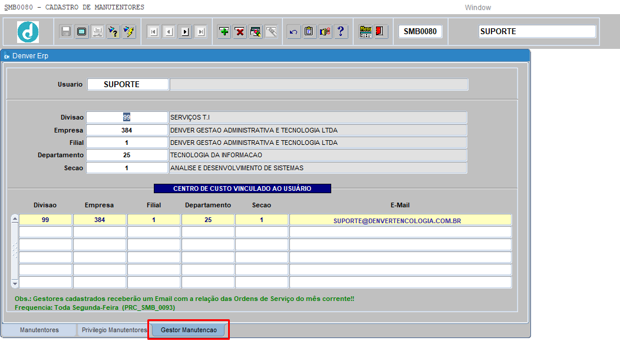620x364 pixels.
Task: Click the Empresa field with value 384
Action: coord(127,130)
